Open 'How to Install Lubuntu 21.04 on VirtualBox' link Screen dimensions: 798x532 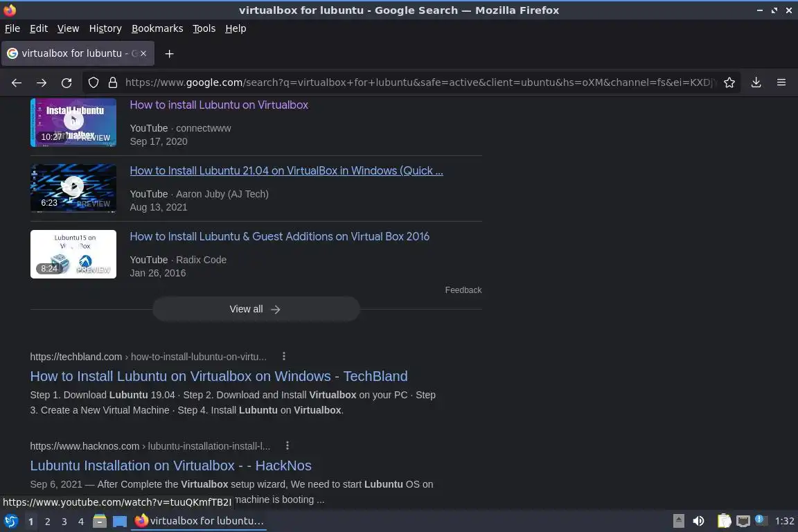287,170
